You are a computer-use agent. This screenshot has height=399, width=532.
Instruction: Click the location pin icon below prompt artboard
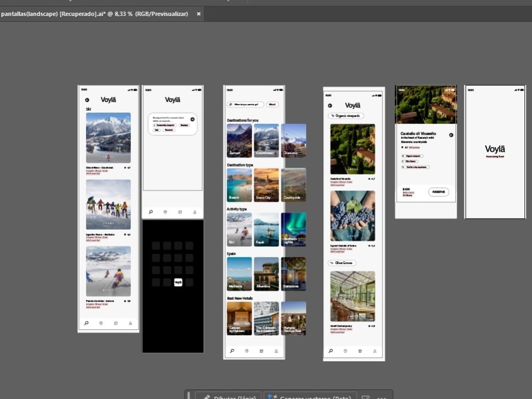(x=165, y=212)
